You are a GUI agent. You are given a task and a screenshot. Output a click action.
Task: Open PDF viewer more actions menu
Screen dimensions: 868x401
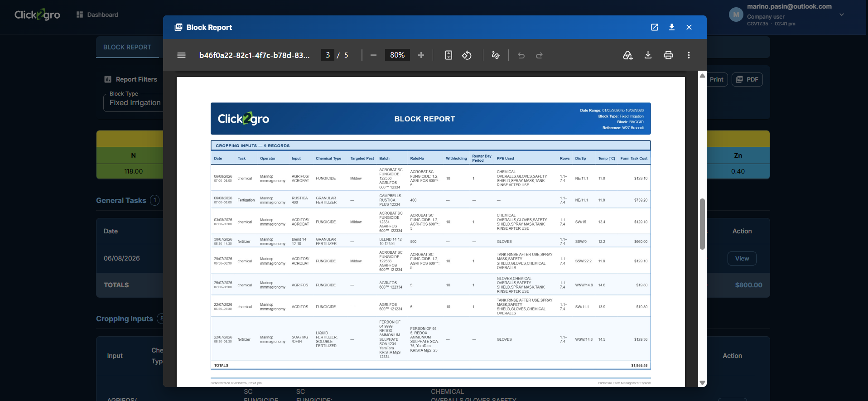(689, 55)
